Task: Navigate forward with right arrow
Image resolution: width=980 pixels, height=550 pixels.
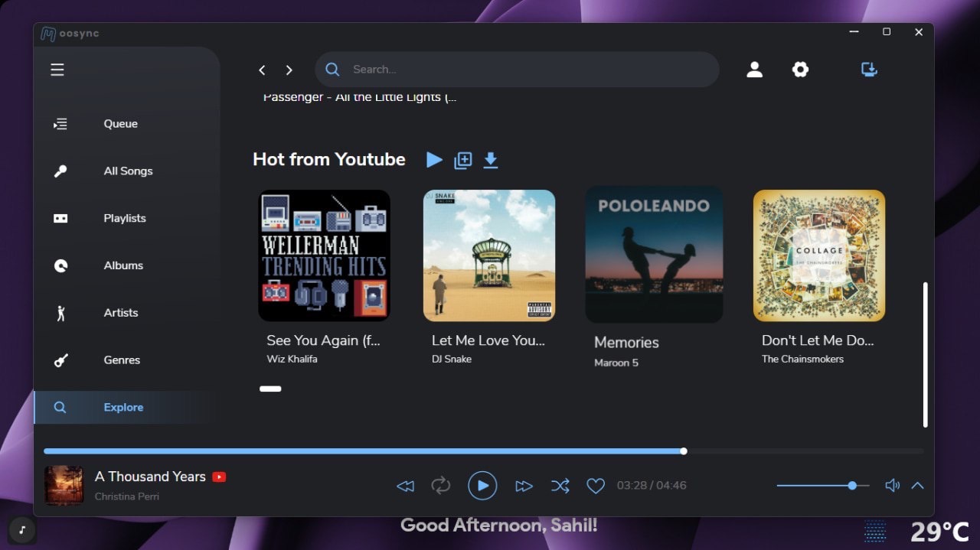Action: coord(289,70)
